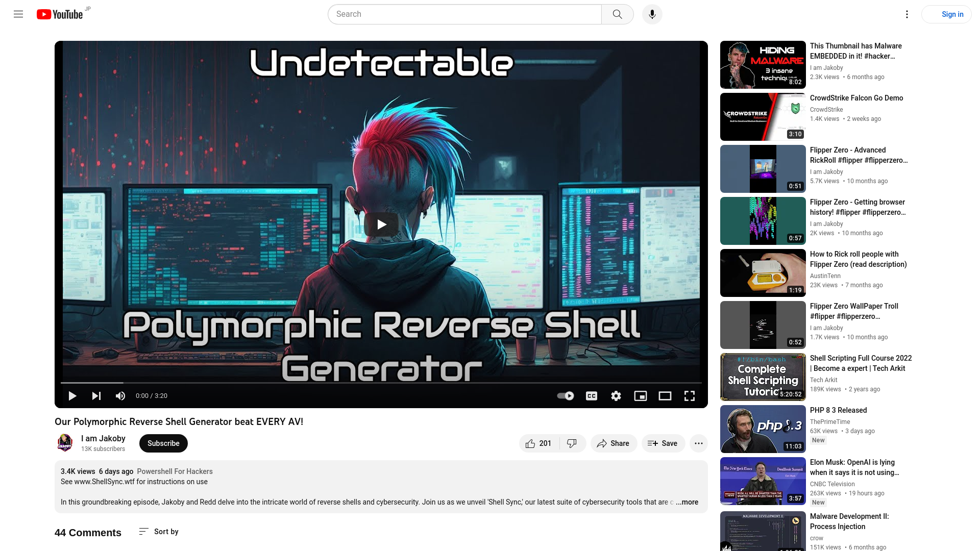Visit AustinTenn channel name
The width and height of the screenshot is (980, 551).
825,276
